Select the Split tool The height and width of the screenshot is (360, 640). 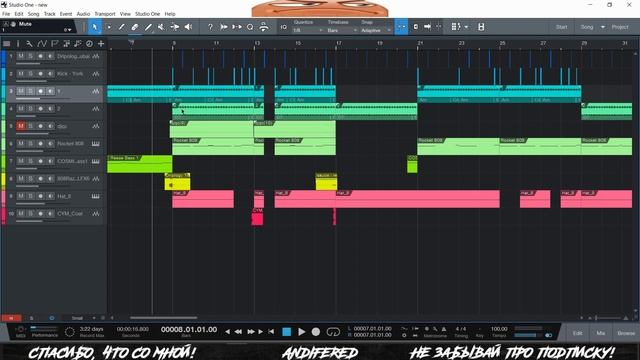point(121,27)
